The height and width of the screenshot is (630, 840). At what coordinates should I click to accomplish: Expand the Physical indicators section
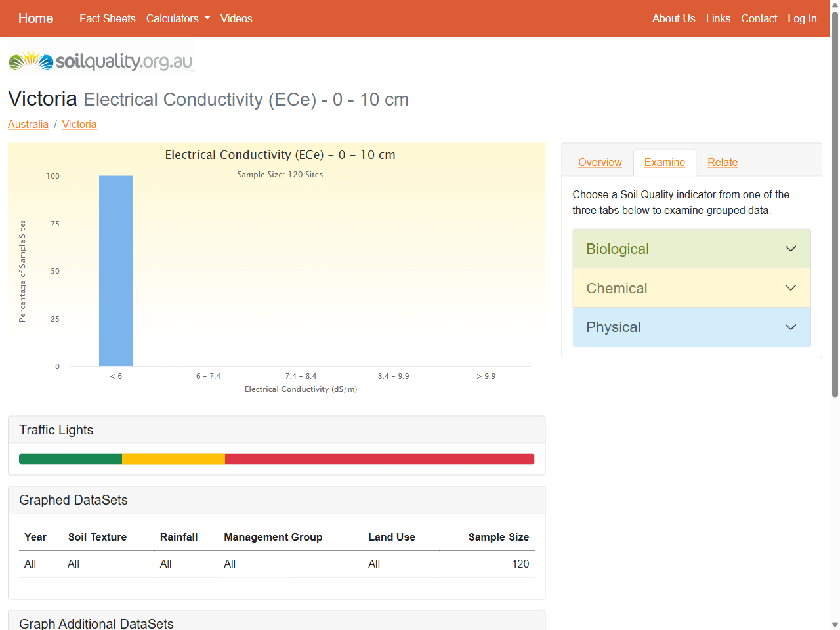691,327
